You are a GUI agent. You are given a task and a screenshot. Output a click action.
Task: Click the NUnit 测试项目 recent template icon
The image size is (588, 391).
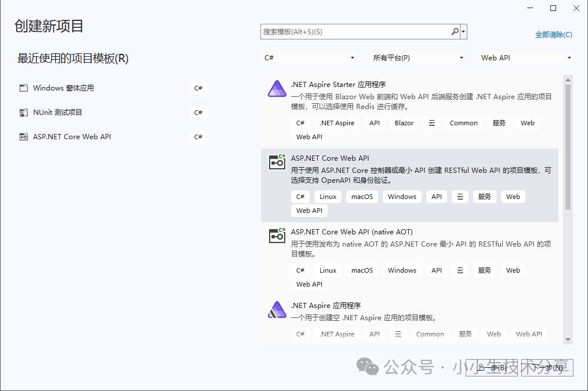coord(24,113)
